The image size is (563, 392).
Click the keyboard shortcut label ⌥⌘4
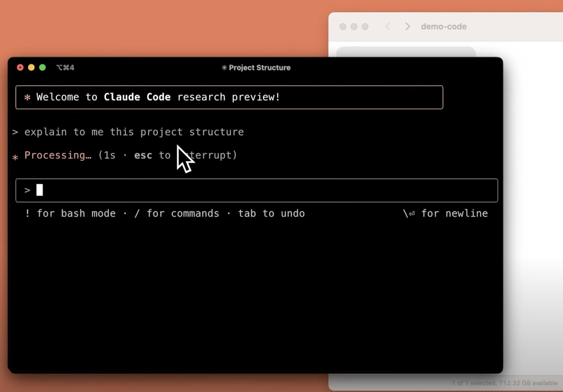coord(65,67)
